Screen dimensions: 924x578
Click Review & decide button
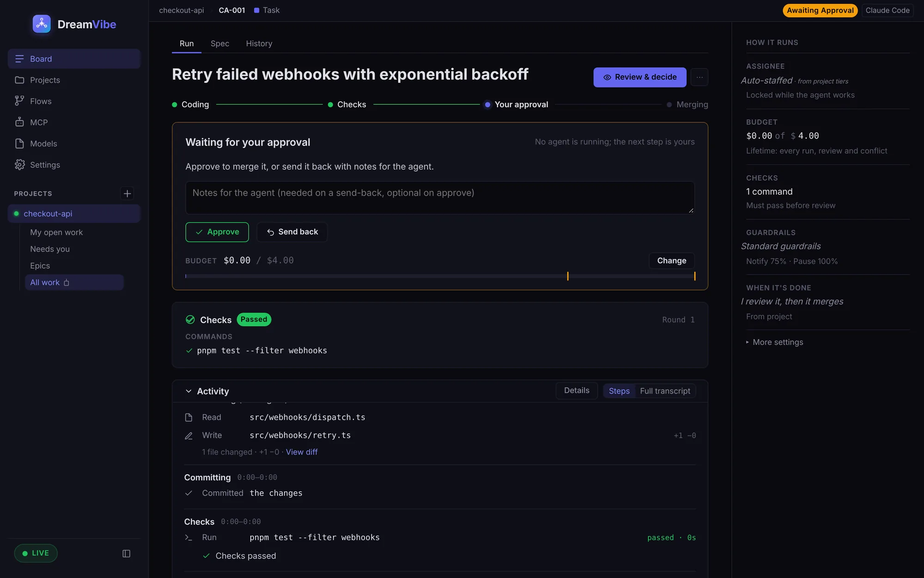640,77
